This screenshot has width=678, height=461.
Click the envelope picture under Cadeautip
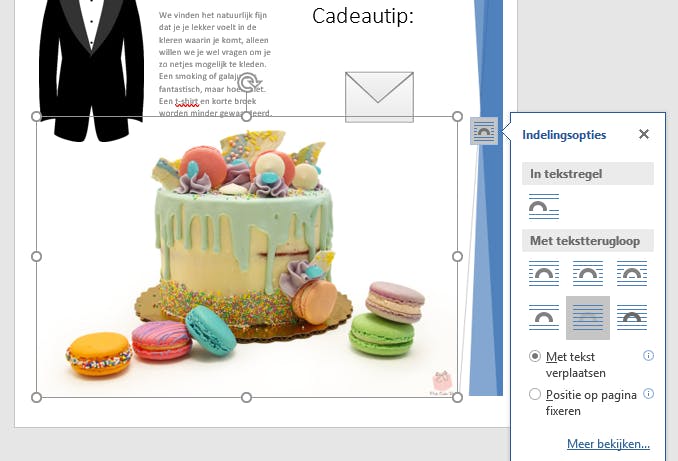pos(379,97)
